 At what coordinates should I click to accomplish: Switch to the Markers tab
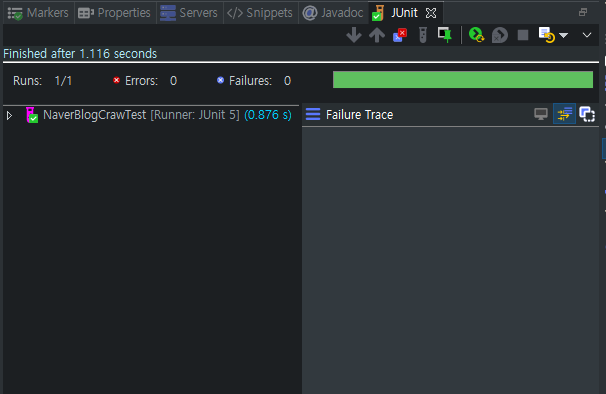click(x=38, y=13)
